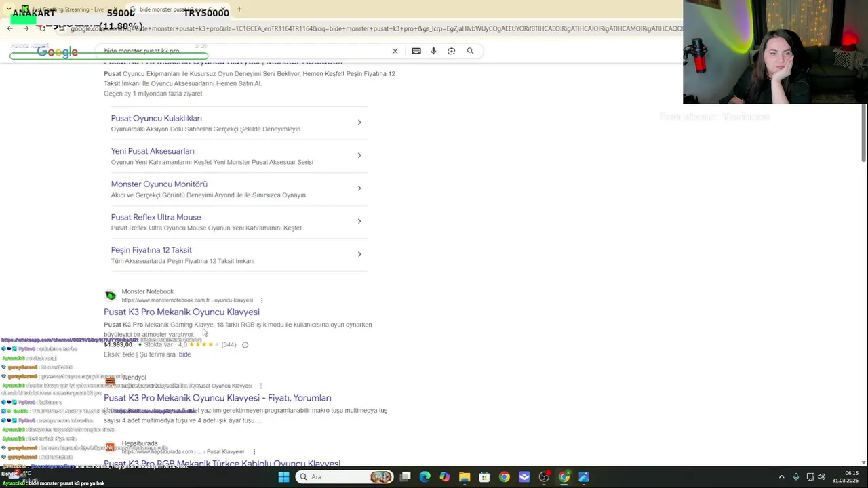Switch to the bide monster pusat tab
The width and height of the screenshot is (868, 488).
tap(176, 9)
